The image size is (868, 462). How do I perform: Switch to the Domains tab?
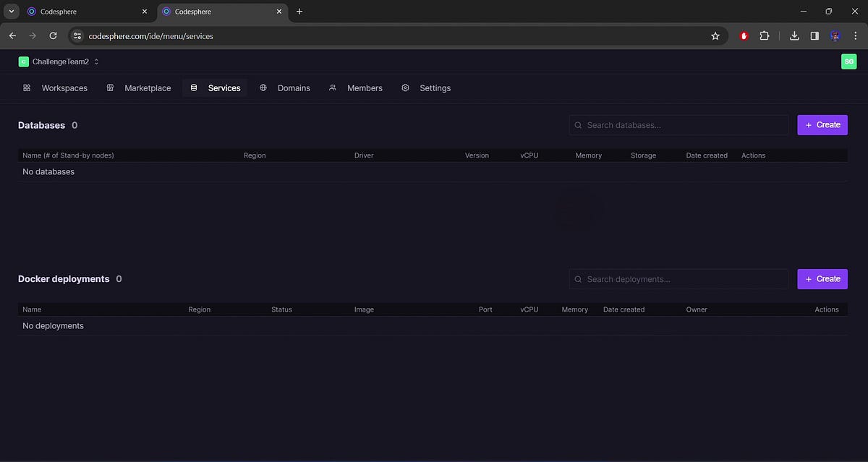point(294,87)
